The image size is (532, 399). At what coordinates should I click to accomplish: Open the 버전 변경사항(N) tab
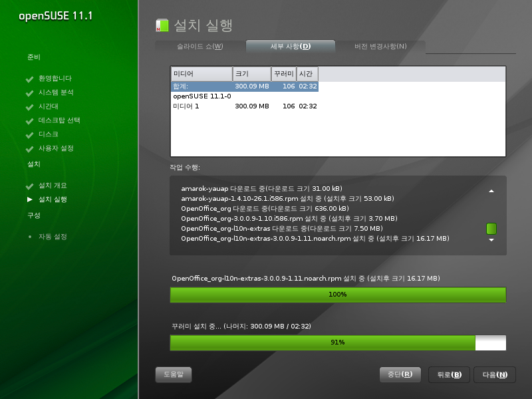click(380, 47)
